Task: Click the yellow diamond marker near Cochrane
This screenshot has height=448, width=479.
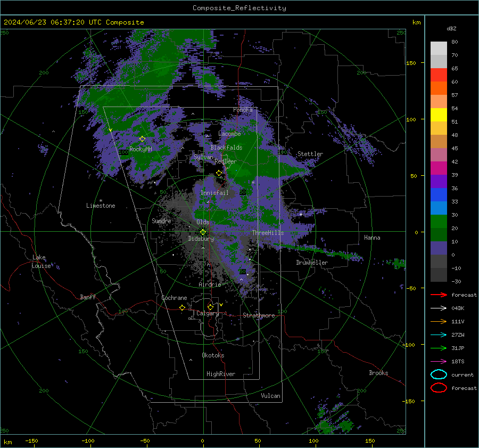Action: (x=183, y=307)
